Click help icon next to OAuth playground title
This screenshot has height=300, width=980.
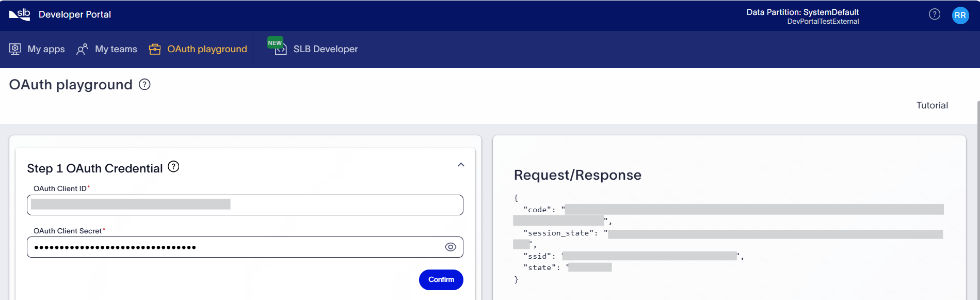pyautogui.click(x=145, y=84)
